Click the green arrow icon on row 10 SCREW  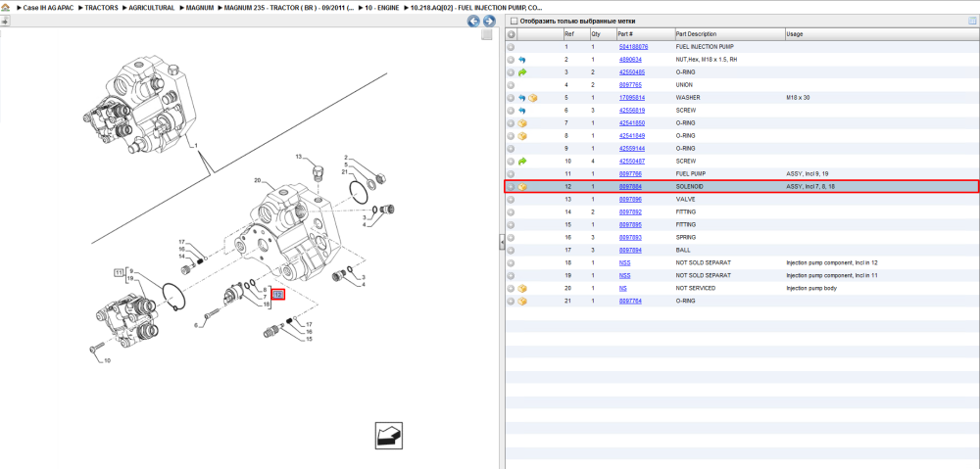click(522, 162)
